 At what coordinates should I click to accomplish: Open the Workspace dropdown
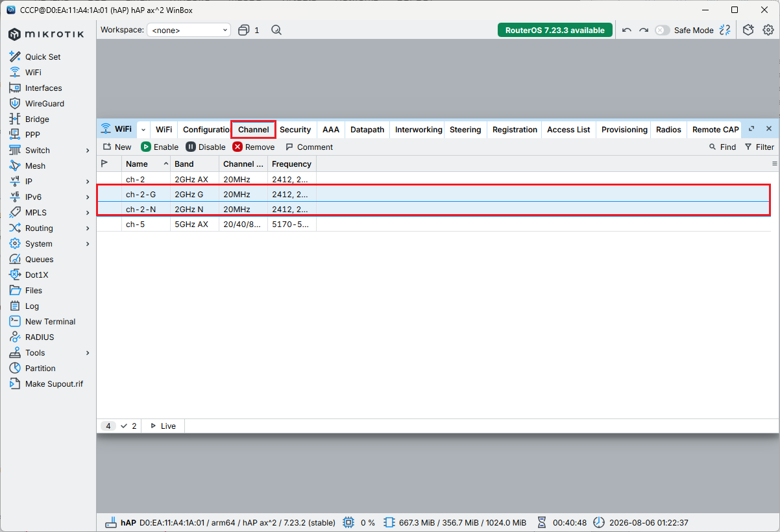coord(189,30)
